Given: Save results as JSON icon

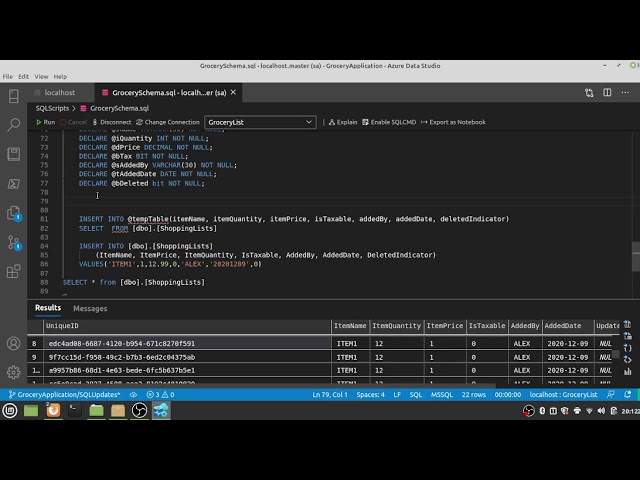Looking at the screenshot, I should coord(627,348).
